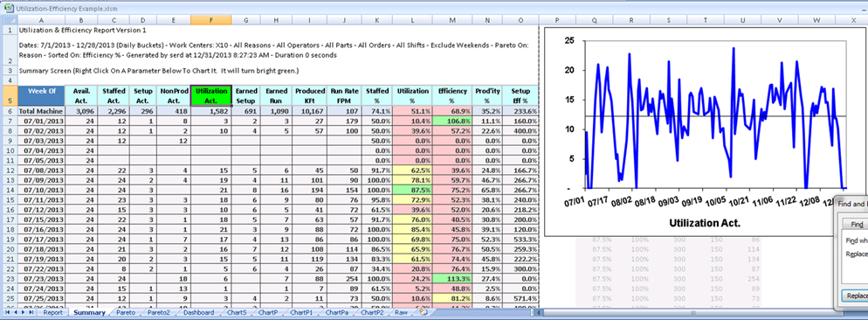Go to last sheet with tab navigation arrow
868x320 pixels.
31,313
